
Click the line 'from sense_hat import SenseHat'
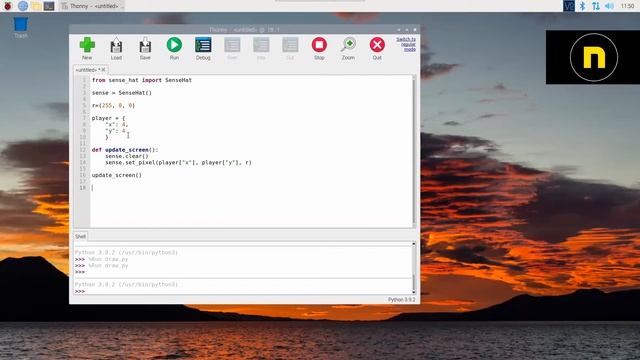point(142,80)
